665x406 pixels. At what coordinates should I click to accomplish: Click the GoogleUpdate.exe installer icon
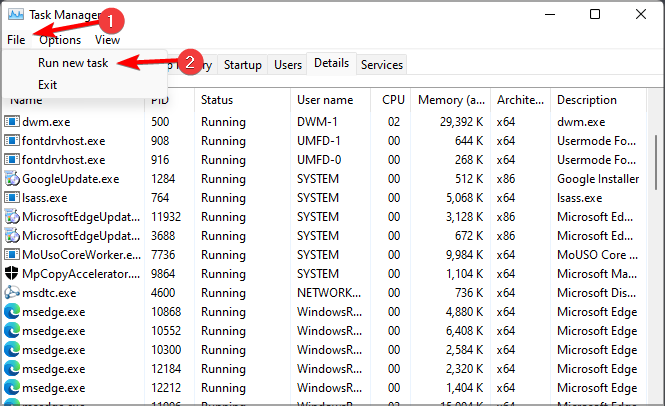point(12,179)
